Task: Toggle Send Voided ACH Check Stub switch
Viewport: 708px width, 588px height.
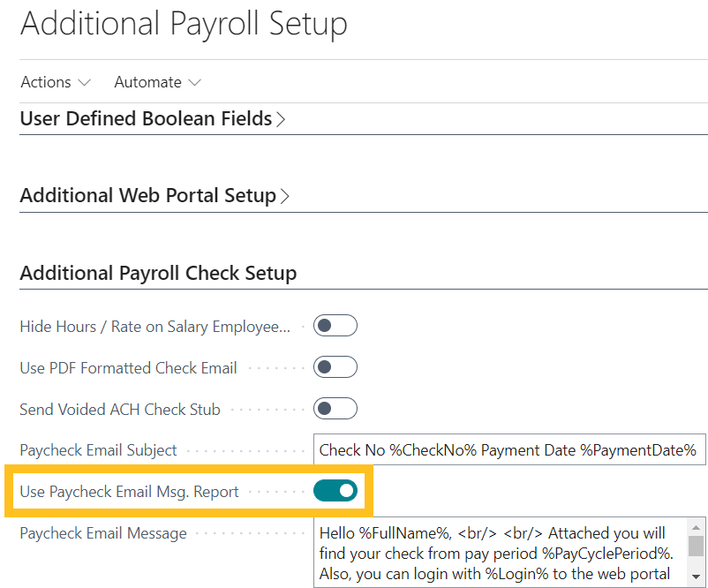Action: tap(335, 409)
